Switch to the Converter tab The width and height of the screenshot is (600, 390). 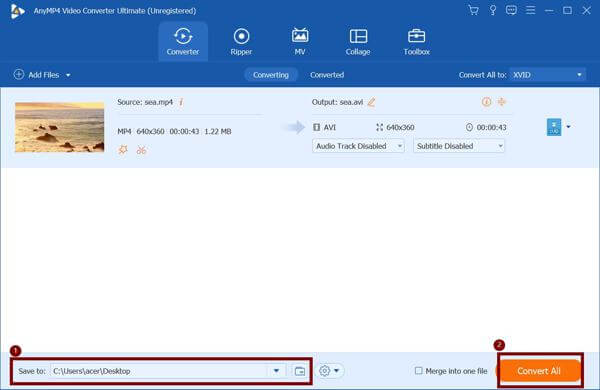click(183, 42)
